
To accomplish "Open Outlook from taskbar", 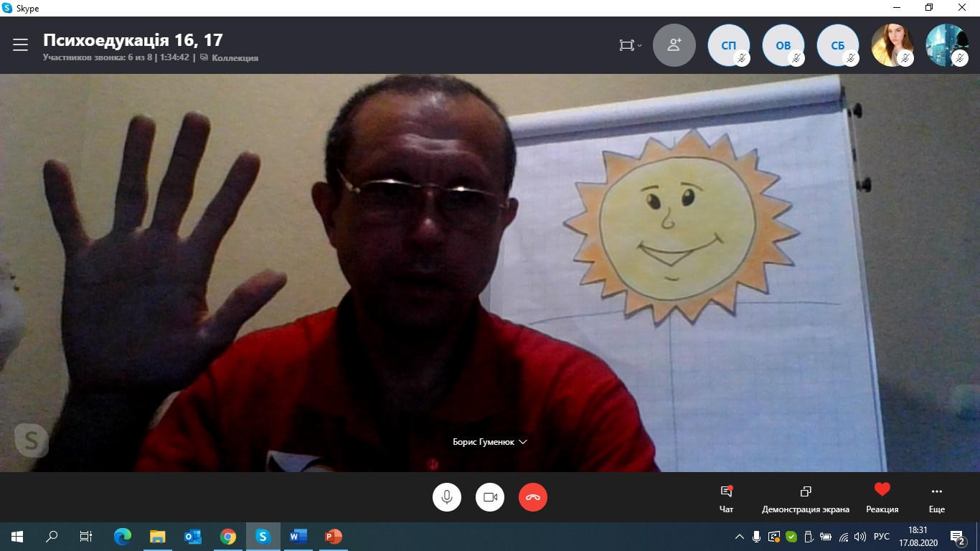I will pos(193,536).
